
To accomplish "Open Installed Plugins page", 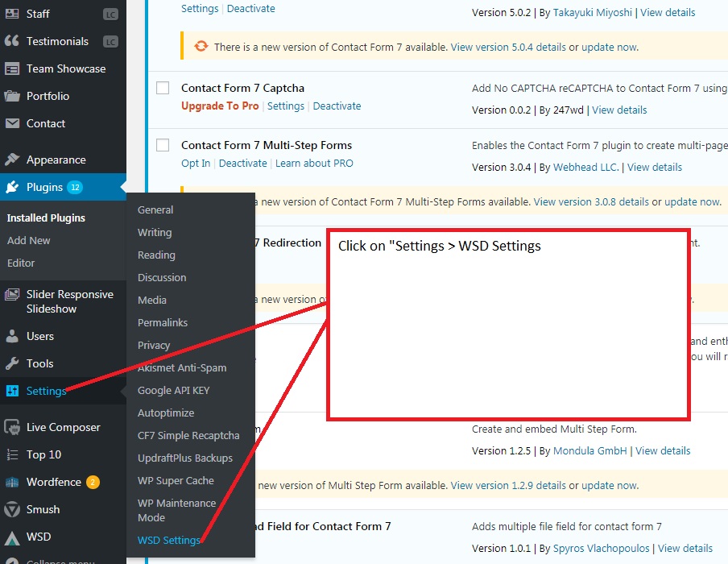I will click(x=46, y=218).
